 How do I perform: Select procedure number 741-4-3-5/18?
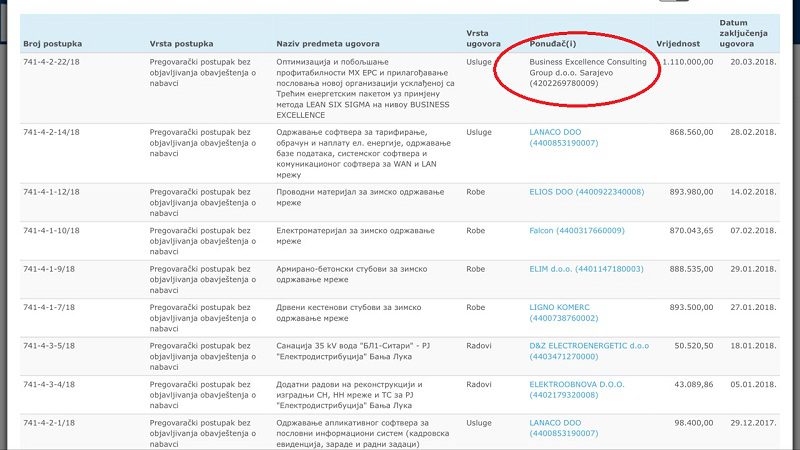49,346
